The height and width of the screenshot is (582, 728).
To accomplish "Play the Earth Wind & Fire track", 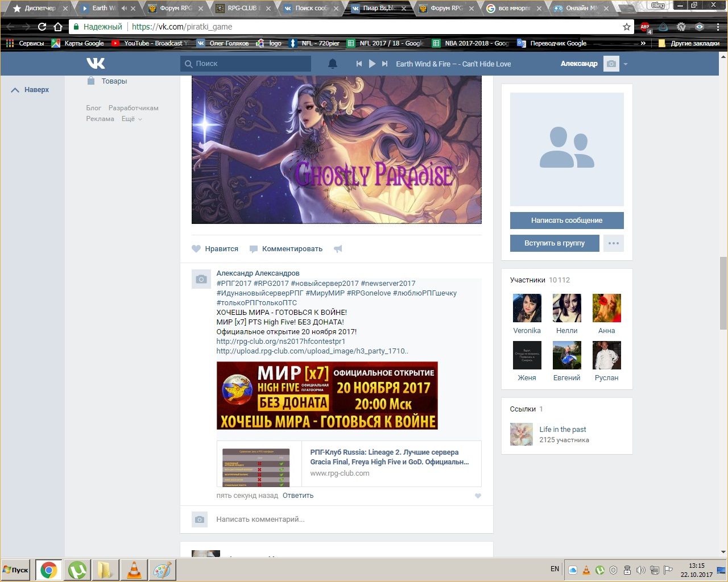I will (372, 64).
